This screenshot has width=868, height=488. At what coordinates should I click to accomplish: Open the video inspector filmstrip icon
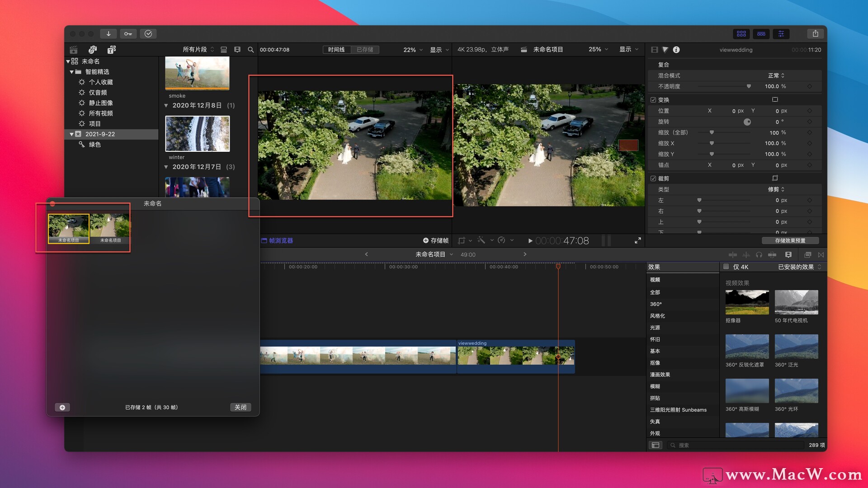[x=654, y=50]
